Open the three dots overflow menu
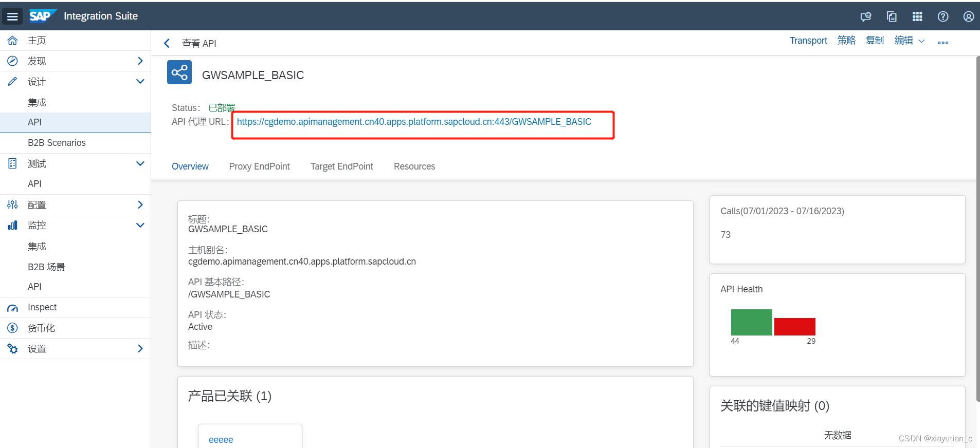 click(x=943, y=43)
